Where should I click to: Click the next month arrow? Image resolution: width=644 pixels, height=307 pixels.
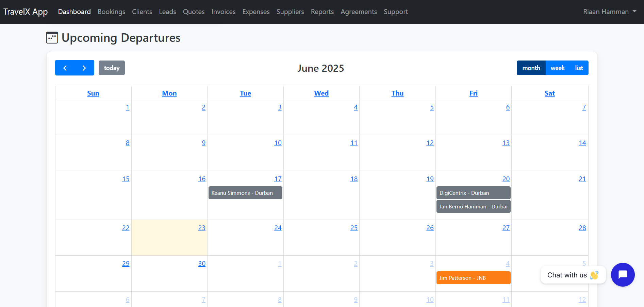[x=84, y=68]
